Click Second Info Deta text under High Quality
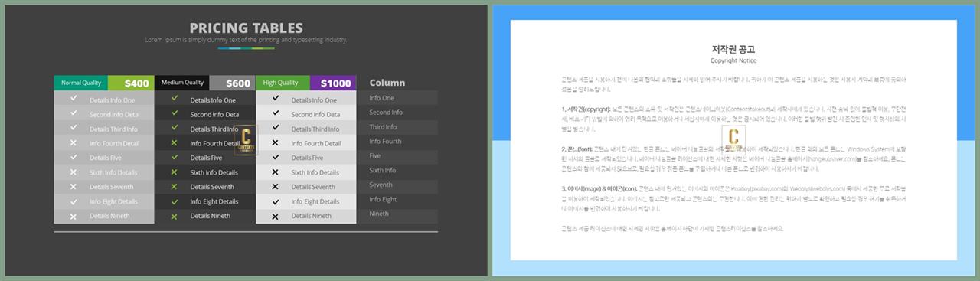Viewport: 980px width, 281px height. [x=315, y=115]
